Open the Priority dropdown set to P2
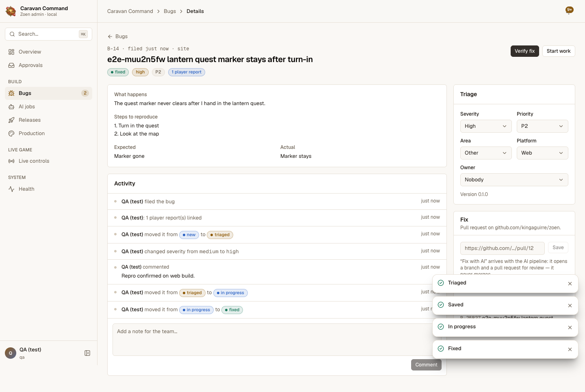585x392 pixels. point(542,126)
